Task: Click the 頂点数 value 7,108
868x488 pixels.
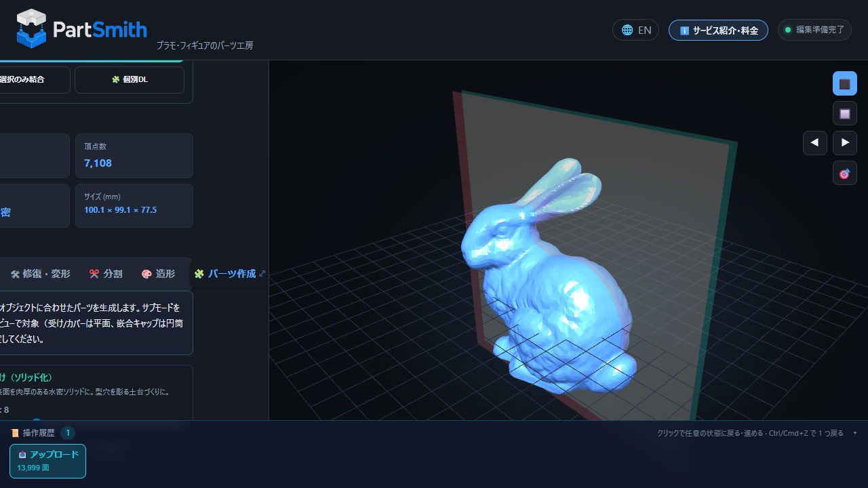Action: pos(98,163)
